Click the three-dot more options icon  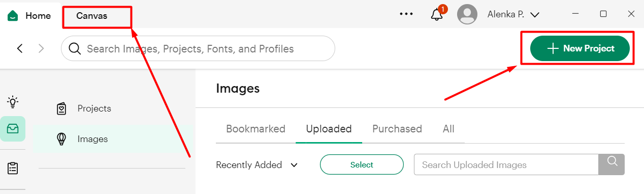406,14
